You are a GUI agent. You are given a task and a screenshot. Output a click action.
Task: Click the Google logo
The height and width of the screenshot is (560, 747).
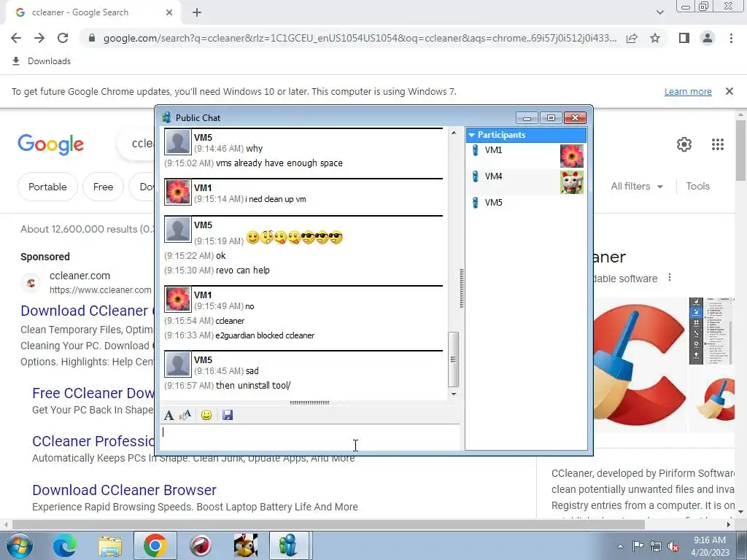[x=50, y=144]
